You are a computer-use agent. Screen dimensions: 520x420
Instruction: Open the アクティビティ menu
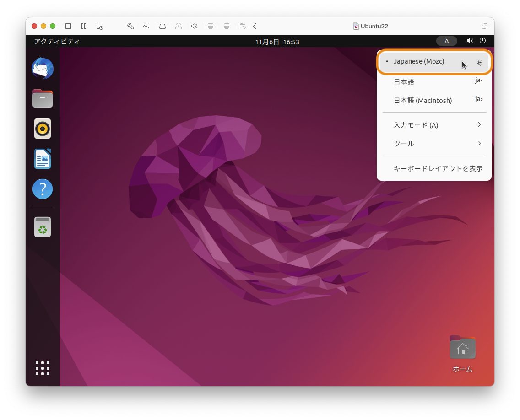click(x=56, y=41)
